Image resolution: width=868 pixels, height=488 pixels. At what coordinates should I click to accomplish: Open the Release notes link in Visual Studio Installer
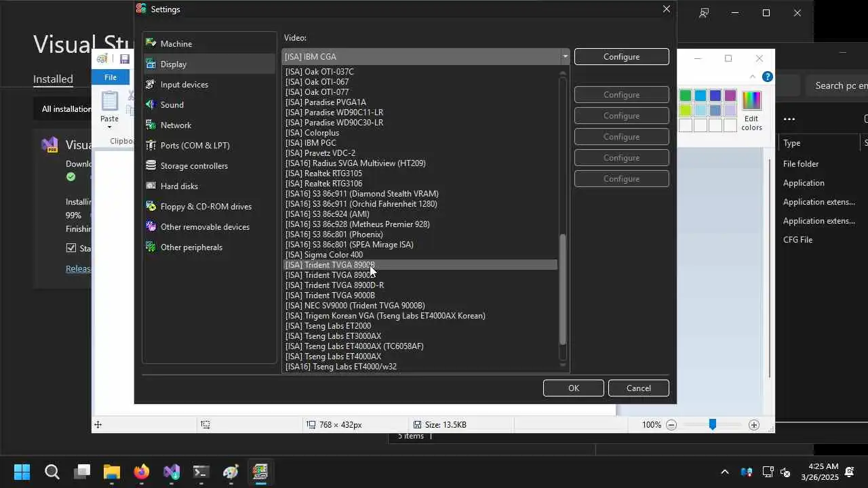coord(78,269)
